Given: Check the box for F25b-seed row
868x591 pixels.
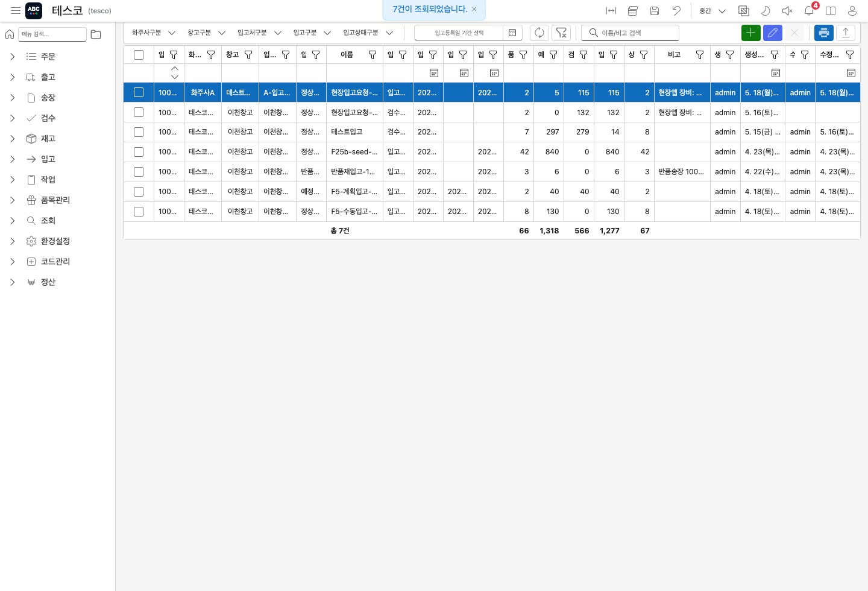Looking at the screenshot, I should click(139, 152).
